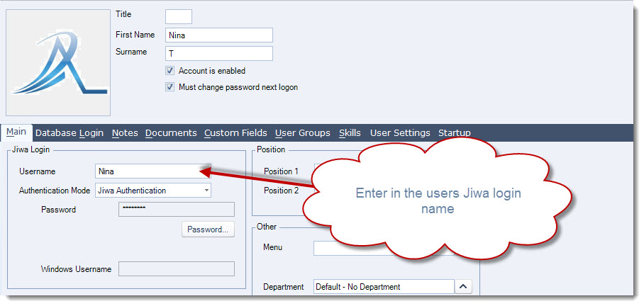
Task: Click the Other group label
Action: pos(267,227)
